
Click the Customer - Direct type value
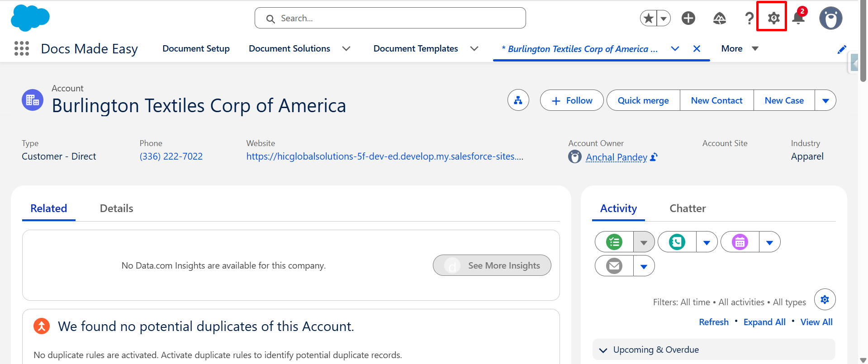pos(59,156)
